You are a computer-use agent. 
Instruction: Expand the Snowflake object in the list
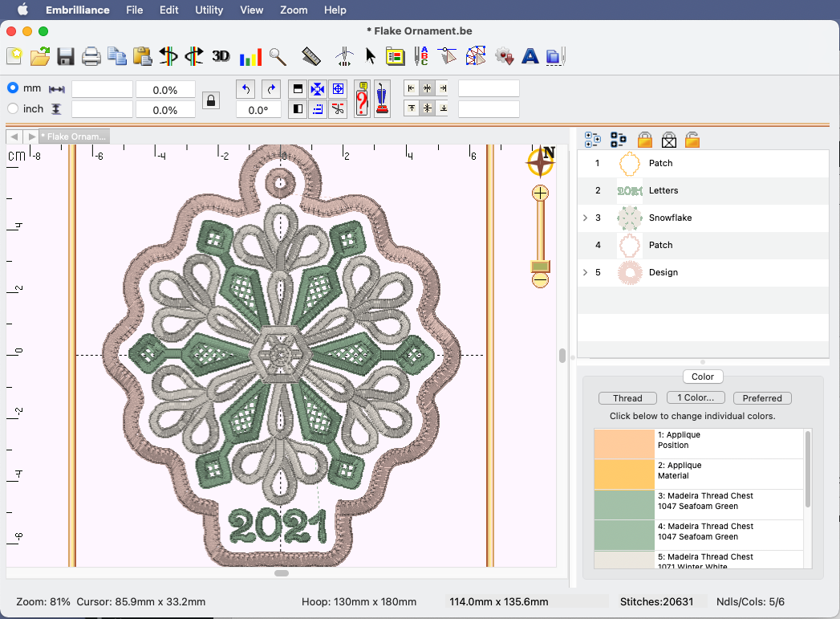[x=585, y=218]
